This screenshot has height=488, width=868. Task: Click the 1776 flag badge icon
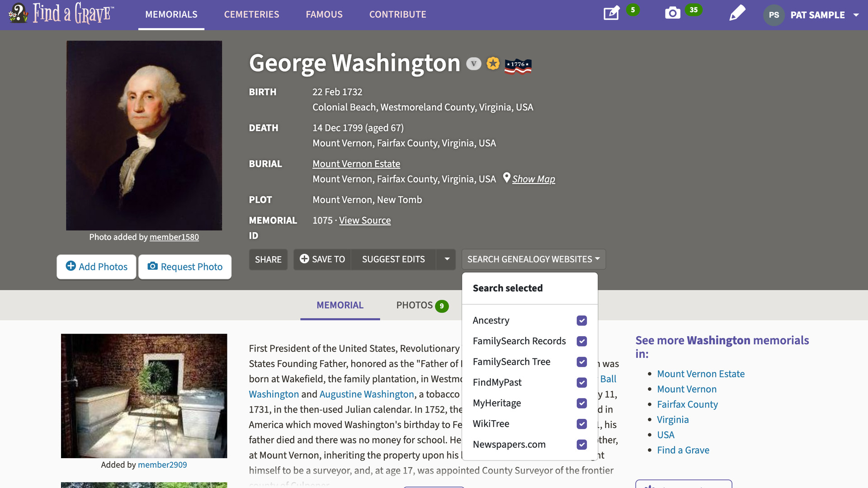(x=518, y=66)
